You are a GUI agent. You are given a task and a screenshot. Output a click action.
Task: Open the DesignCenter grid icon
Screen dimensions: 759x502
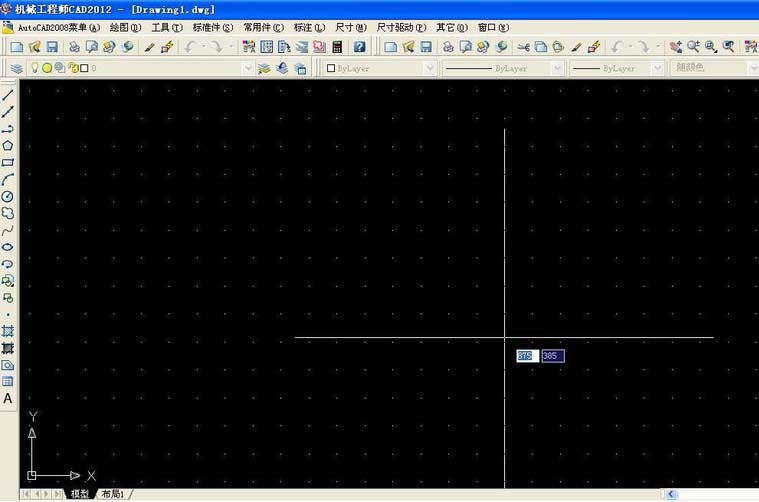tap(267, 47)
